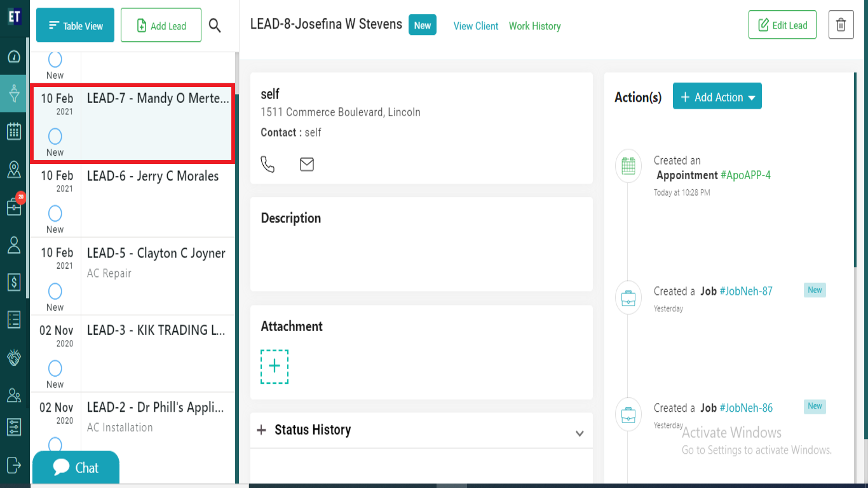Click the address 1511 Commerce Boulevard, Lincoln
Image resolution: width=868 pixels, height=488 pixels.
pos(341,112)
